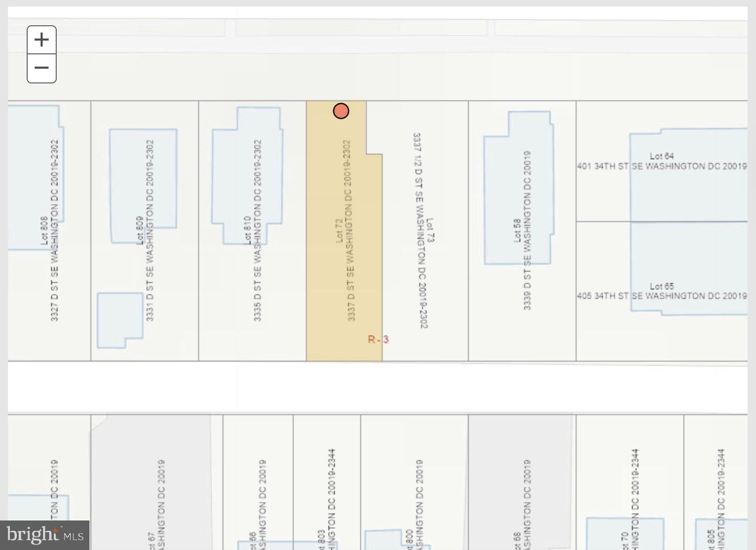756x550 pixels.
Task: Zoom in with the plus button
Action: [x=42, y=40]
